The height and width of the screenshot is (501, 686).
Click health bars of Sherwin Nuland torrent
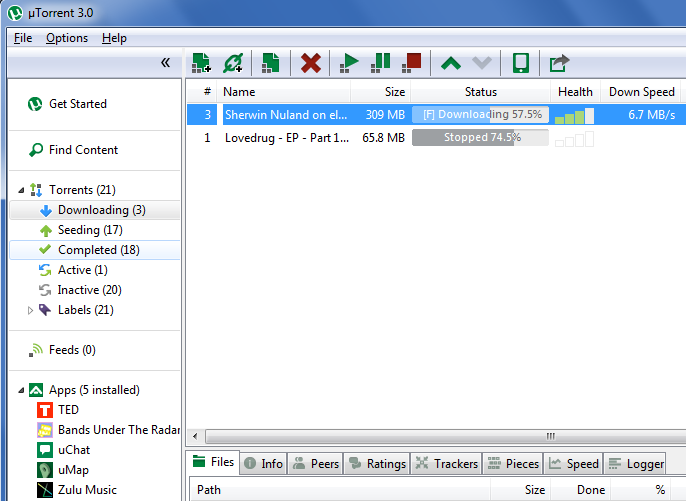(x=574, y=116)
